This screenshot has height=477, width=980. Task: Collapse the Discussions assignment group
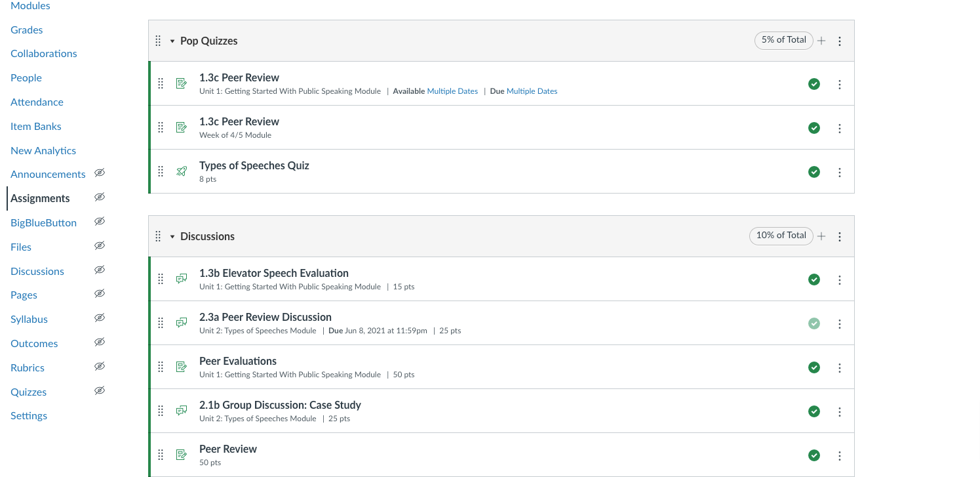pyautogui.click(x=172, y=236)
